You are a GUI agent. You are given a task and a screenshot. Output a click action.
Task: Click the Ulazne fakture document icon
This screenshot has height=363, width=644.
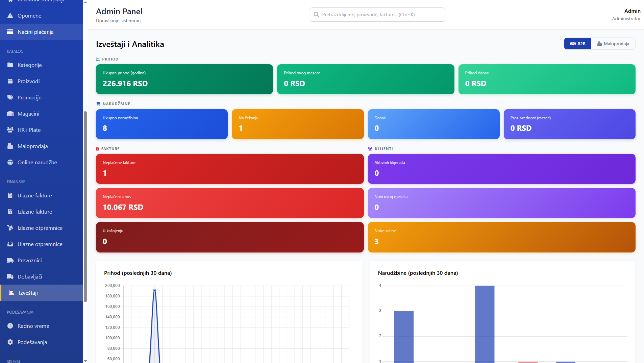[x=10, y=195]
